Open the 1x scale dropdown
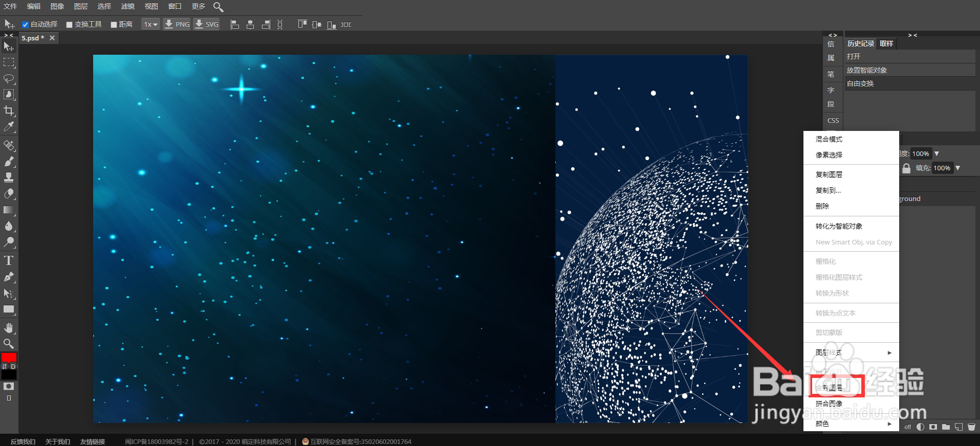Screen dimensions: 980x446 tap(150, 25)
